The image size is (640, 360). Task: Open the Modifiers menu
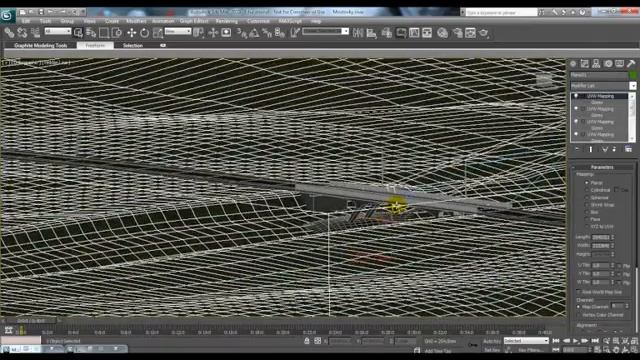(x=136, y=21)
